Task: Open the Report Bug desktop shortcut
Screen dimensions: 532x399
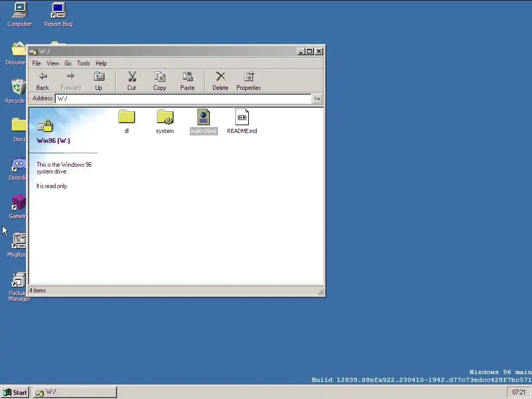Action: (58, 14)
